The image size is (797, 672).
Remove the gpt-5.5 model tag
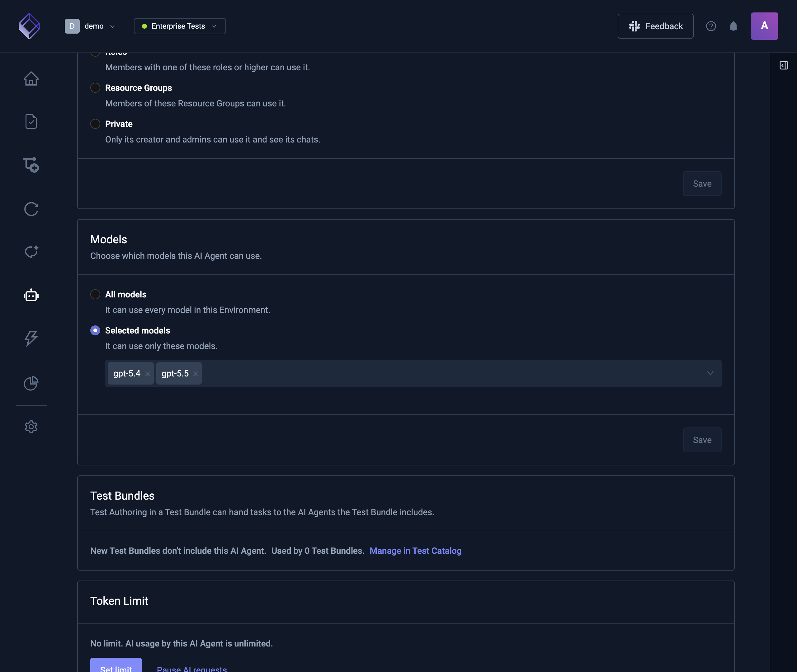coord(196,374)
